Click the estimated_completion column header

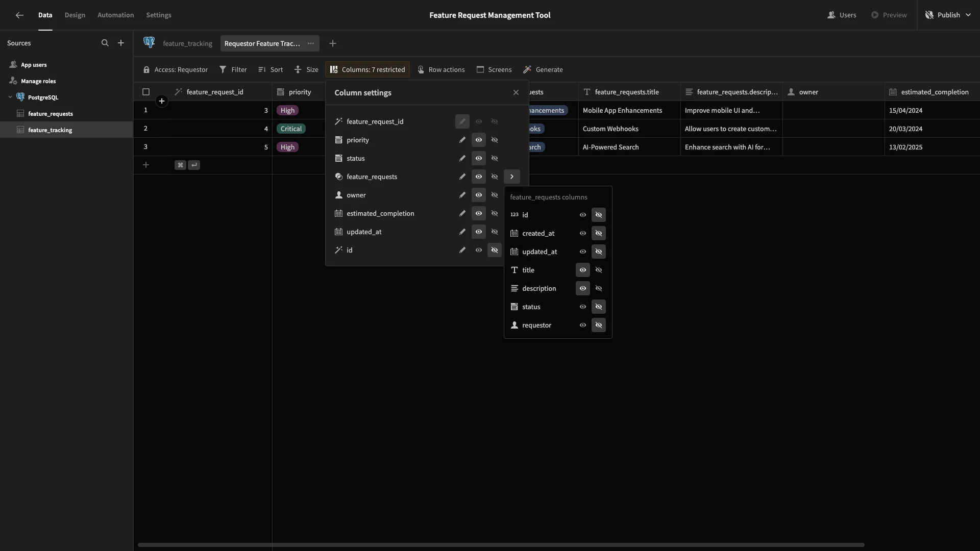[x=932, y=92]
